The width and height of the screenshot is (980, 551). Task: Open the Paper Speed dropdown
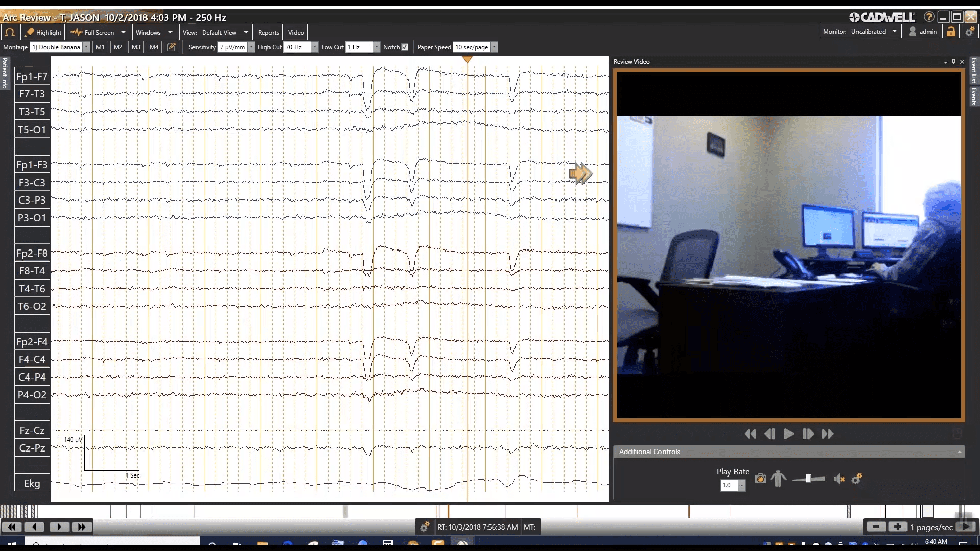(494, 47)
